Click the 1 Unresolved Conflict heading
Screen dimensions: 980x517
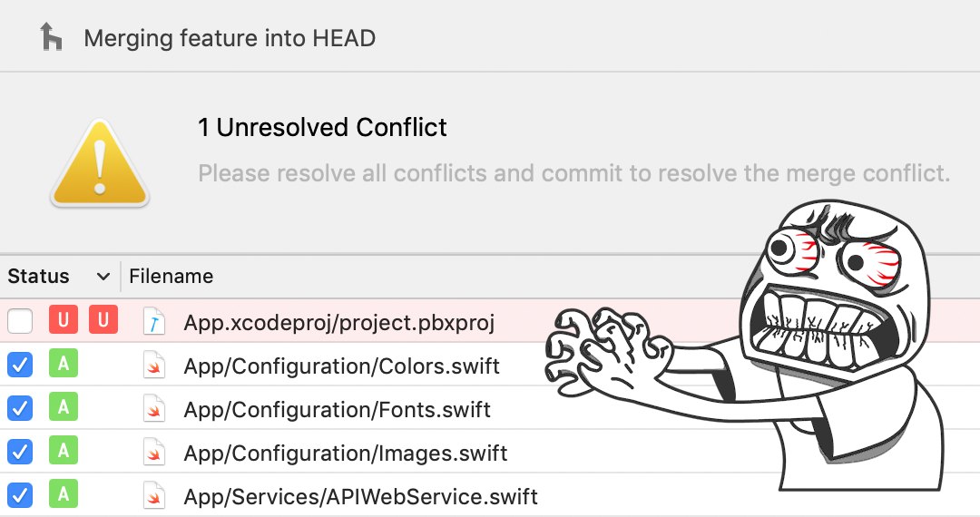(x=322, y=128)
